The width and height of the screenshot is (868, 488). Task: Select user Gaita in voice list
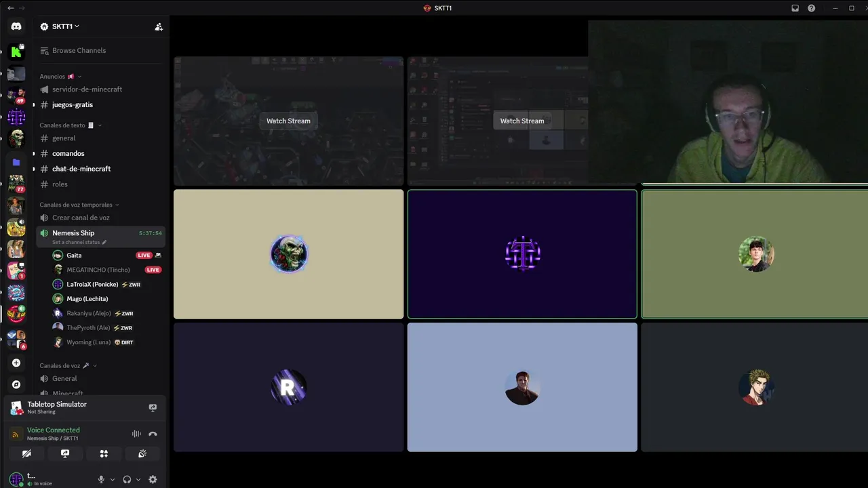click(106, 256)
